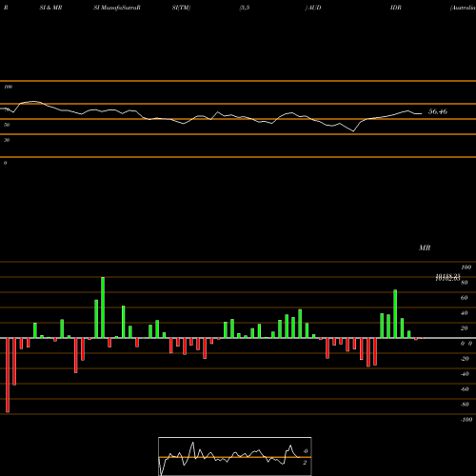Click the mini oscillator thumbnail chart
This screenshot has width=476, height=476.
pyautogui.click(x=235, y=456)
